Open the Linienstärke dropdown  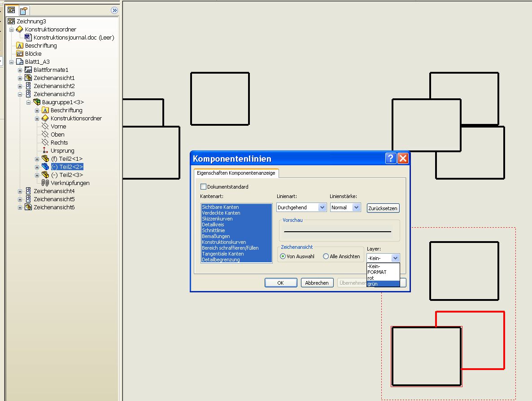click(x=356, y=207)
